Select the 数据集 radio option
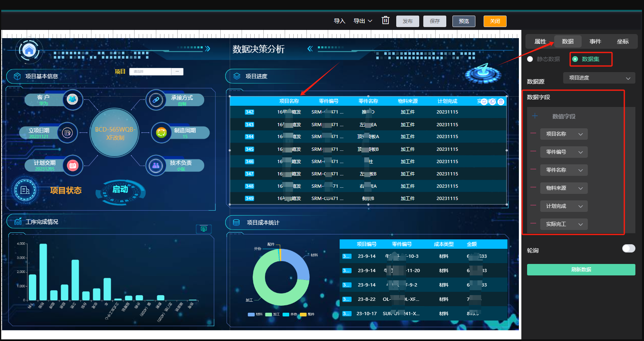644x341 pixels. 575,59
